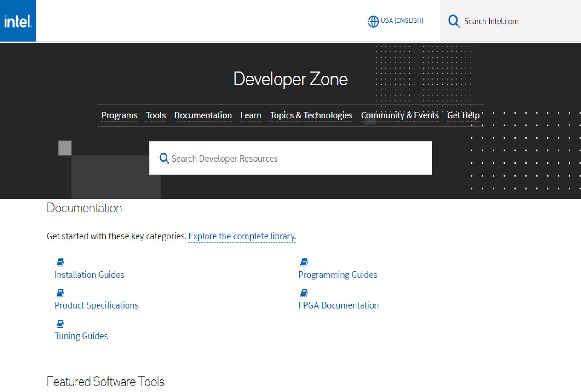Click the magnifier icon in Developer Resources search

point(164,158)
